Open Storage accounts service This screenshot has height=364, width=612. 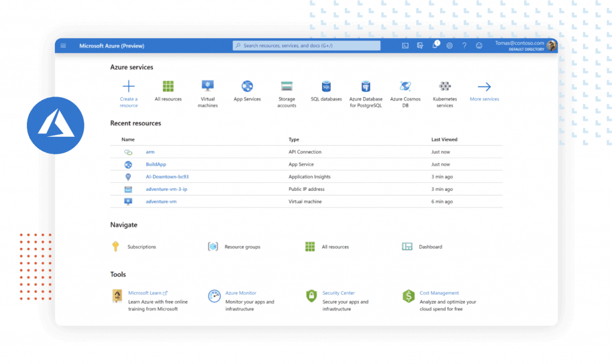pos(287,87)
